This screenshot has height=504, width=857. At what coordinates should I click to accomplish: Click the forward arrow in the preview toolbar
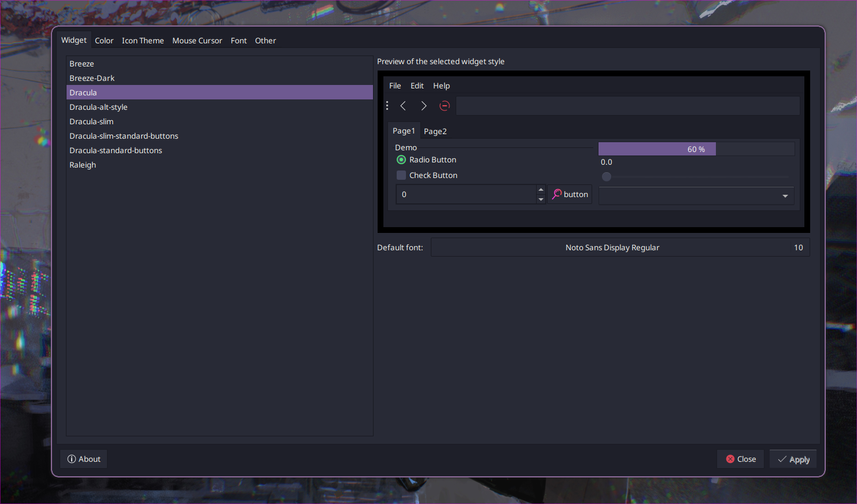tap(424, 106)
